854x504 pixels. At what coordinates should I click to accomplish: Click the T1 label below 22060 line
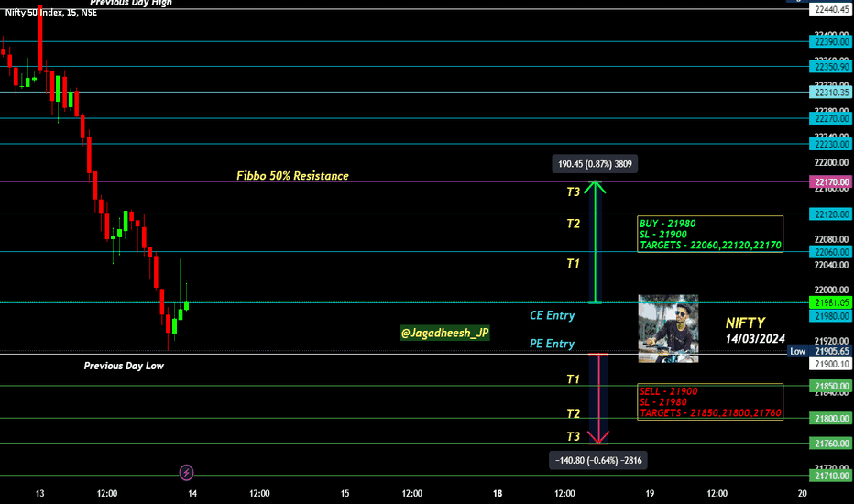573,264
